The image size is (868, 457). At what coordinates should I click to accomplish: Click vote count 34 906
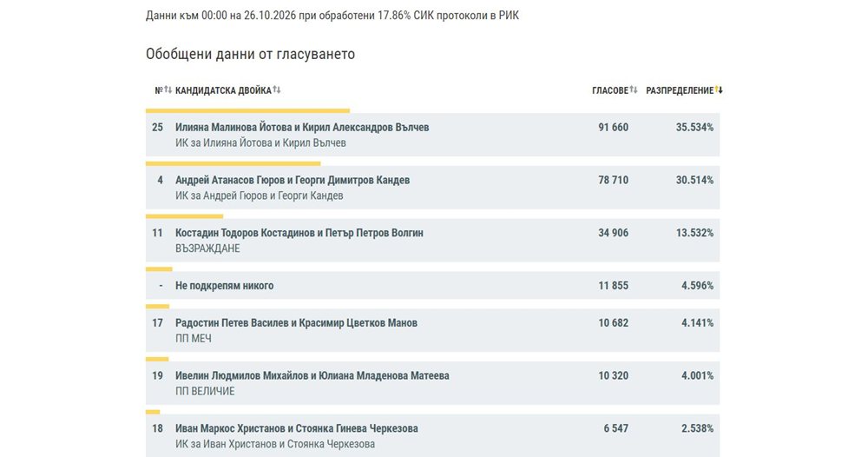coord(614,233)
